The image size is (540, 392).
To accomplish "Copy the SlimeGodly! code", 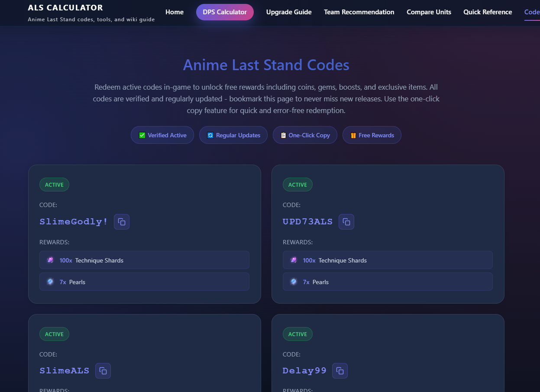I will (x=121, y=221).
